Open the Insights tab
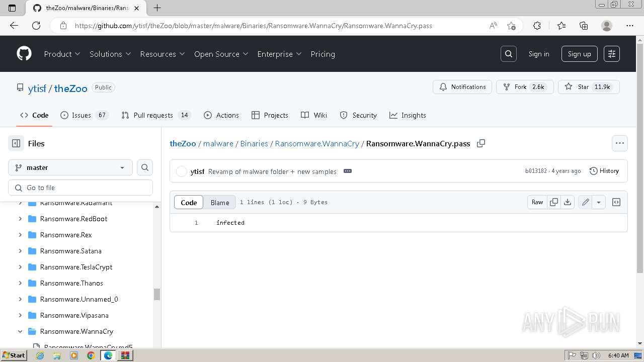The image size is (644, 362). tap(408, 115)
